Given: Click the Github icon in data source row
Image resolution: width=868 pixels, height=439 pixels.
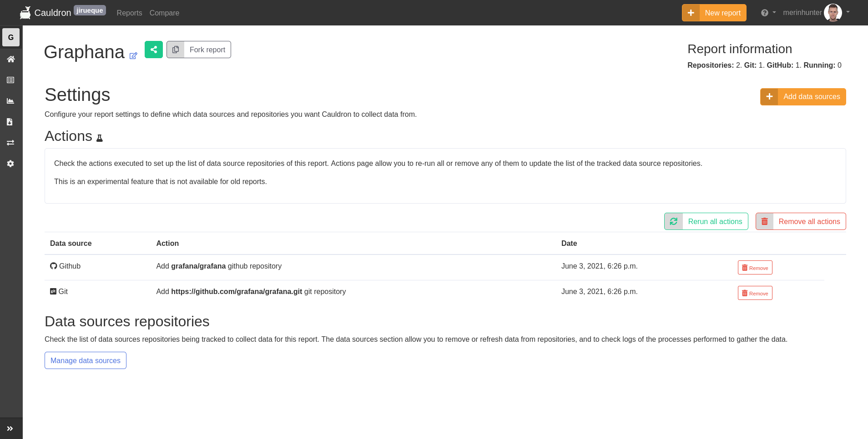Looking at the screenshot, I should [x=54, y=266].
